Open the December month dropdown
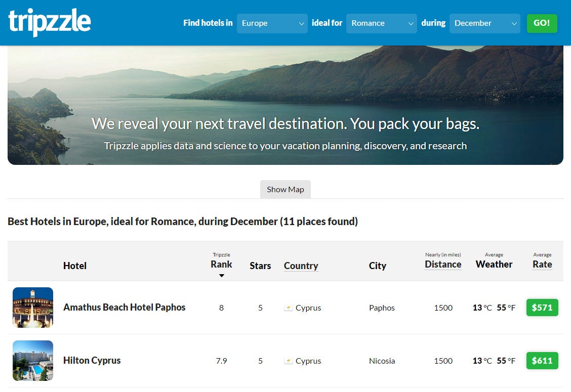571x392 pixels. [x=485, y=23]
